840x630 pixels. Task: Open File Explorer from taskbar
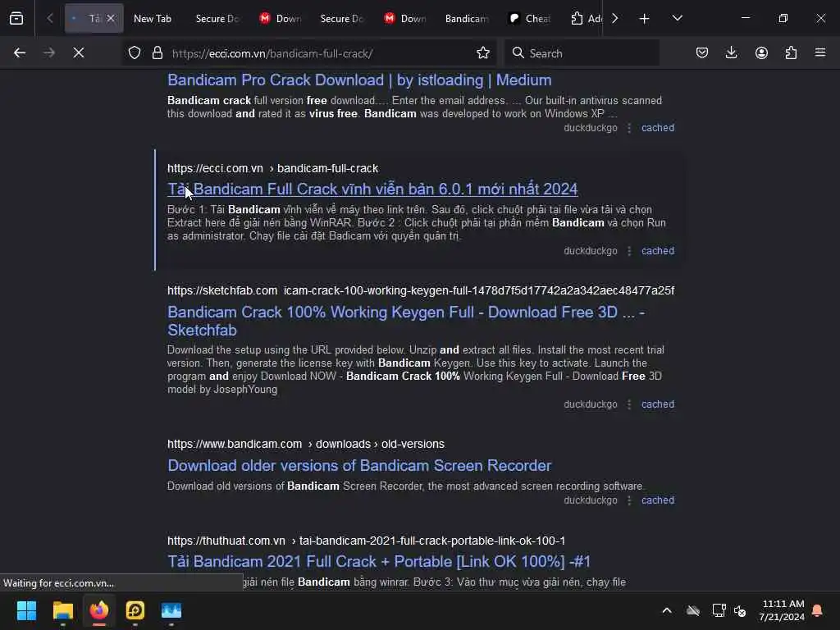[62, 610]
